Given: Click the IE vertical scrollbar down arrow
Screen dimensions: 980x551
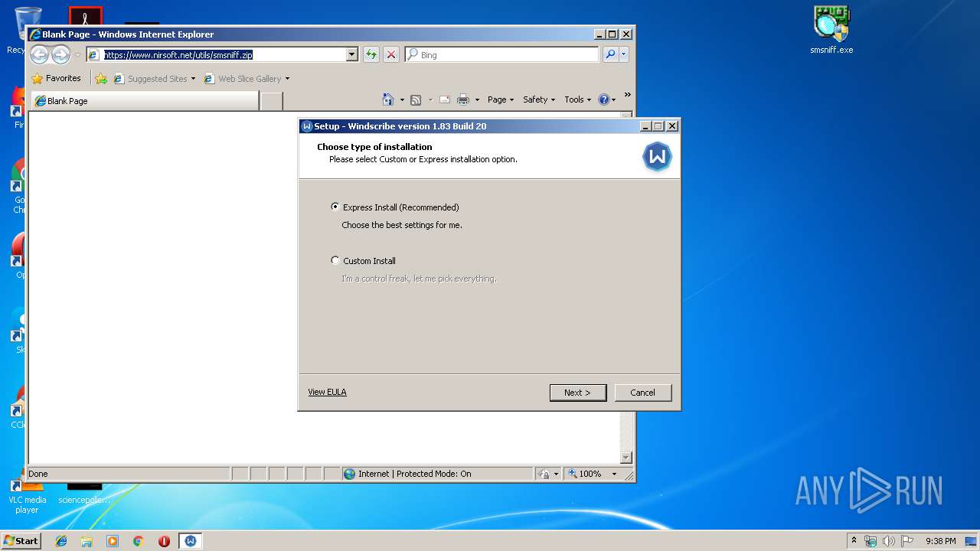Looking at the screenshot, I should tap(626, 458).
